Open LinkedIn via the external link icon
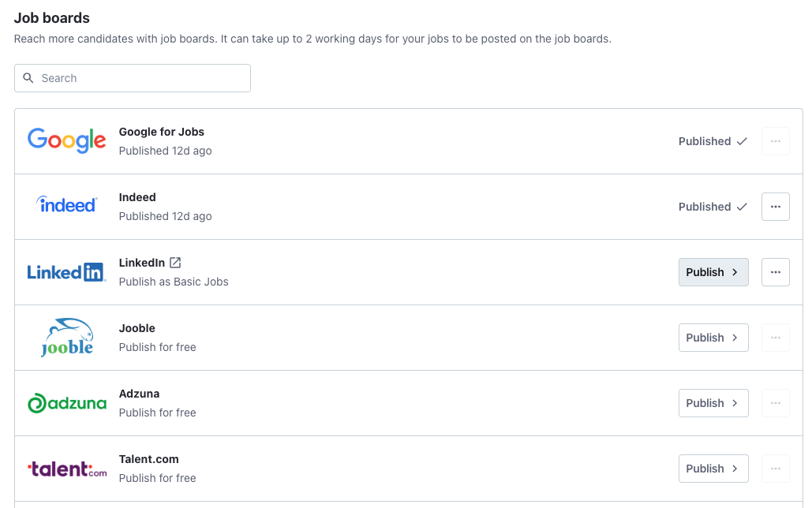The image size is (812, 508). point(174,262)
